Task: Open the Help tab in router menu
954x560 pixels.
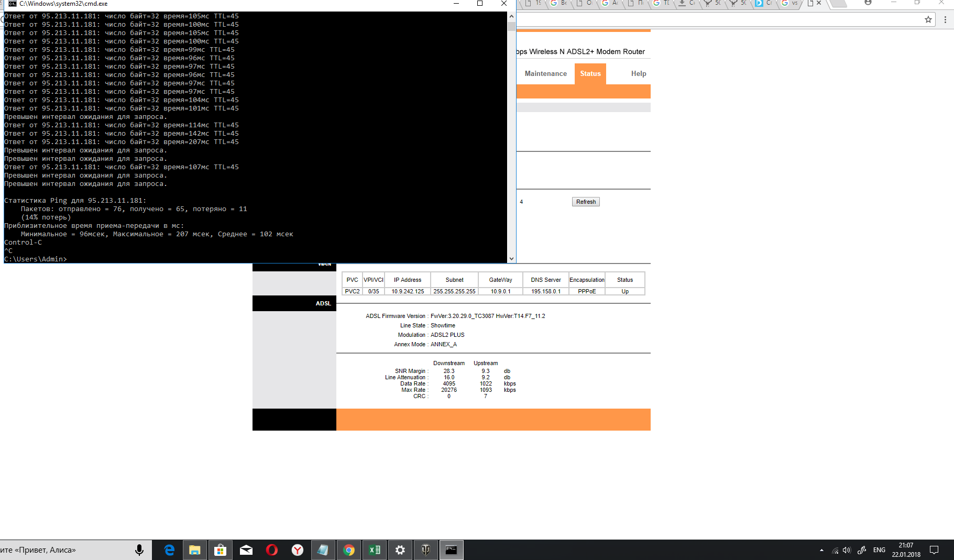Action: click(638, 74)
